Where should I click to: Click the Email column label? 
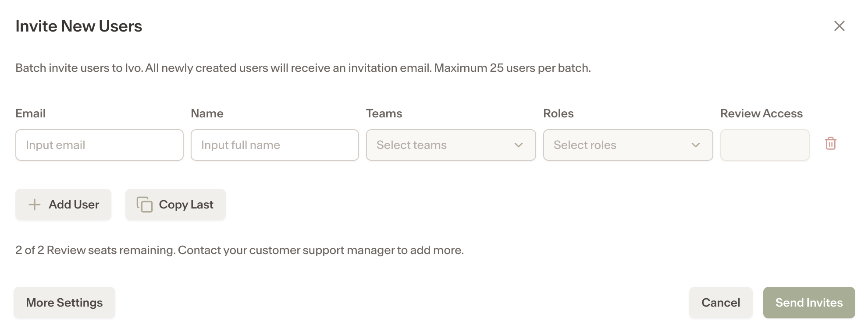coord(31,113)
